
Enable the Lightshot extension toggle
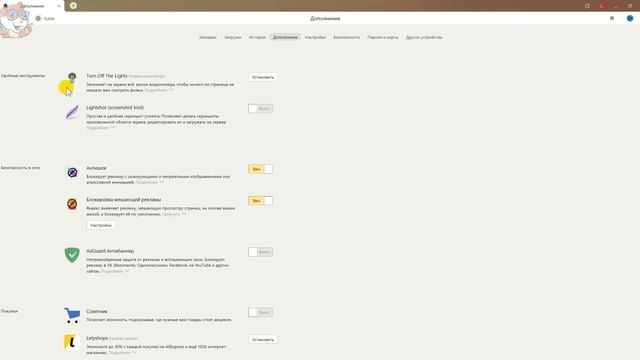260,109
